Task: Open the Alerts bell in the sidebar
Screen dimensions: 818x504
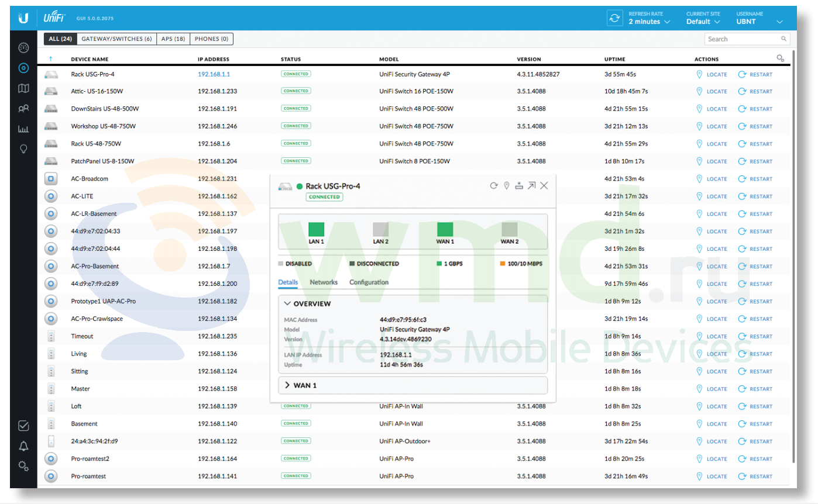Action: [x=23, y=446]
